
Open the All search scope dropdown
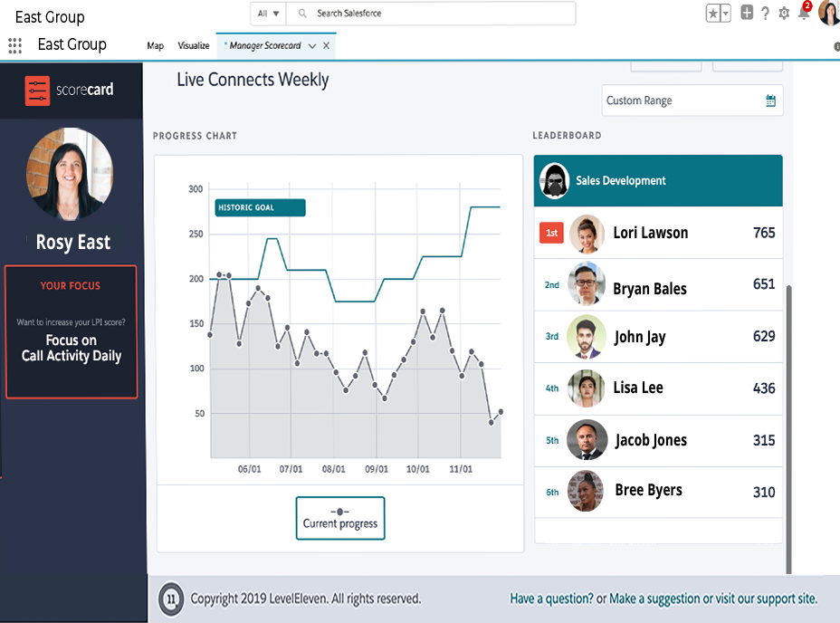point(269,14)
